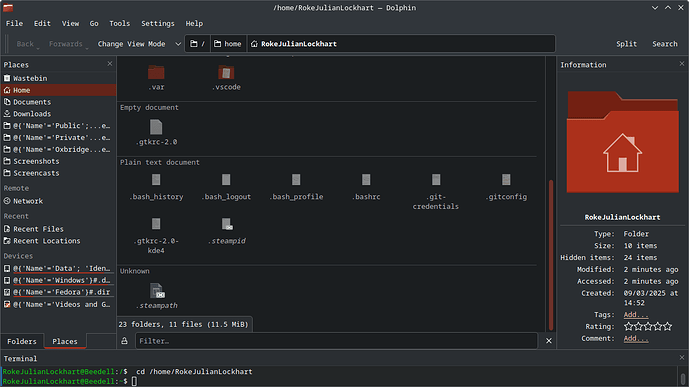Open the View menu
689x387 pixels.
click(x=70, y=24)
